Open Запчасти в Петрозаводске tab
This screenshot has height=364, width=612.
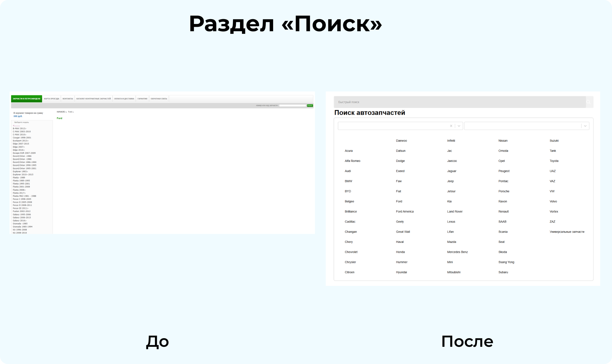click(x=26, y=99)
